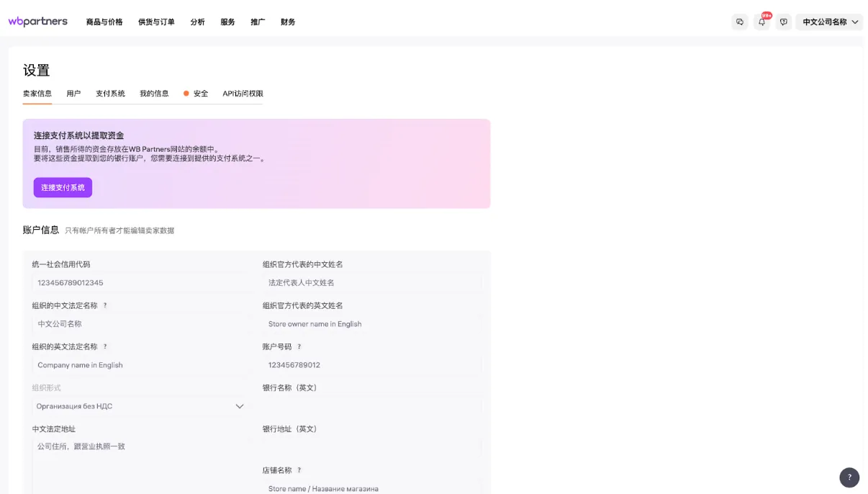
Task: Click the 银行地址（英文）input field
Action: click(x=372, y=447)
